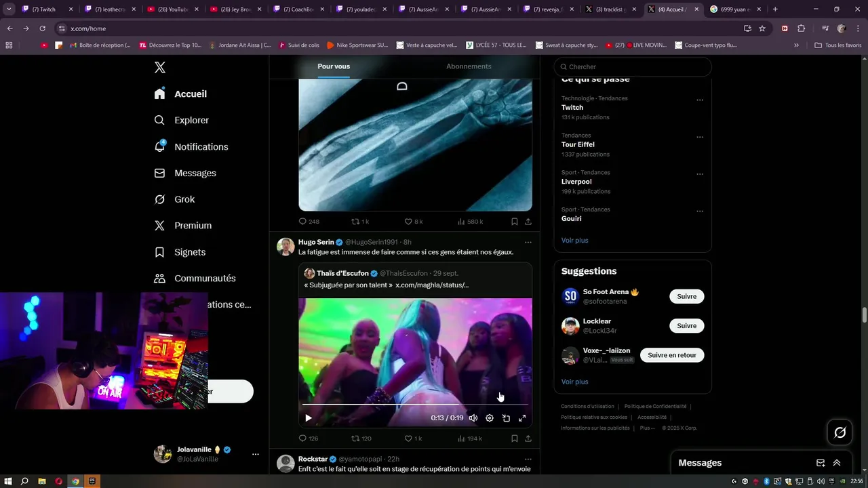The width and height of the screenshot is (868, 488).
Task: Follow So Foot Arena
Action: 686,296
